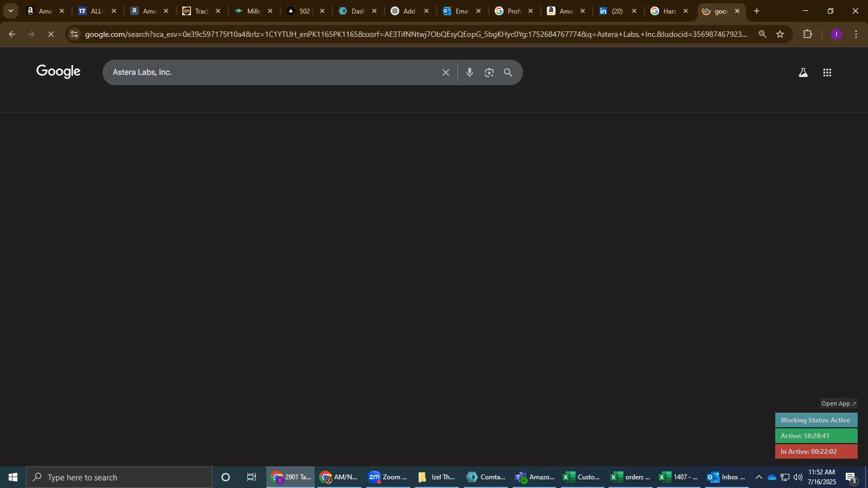Viewport: 868px width, 488px height.
Task: Close the 502 tab
Action: click(x=322, y=11)
